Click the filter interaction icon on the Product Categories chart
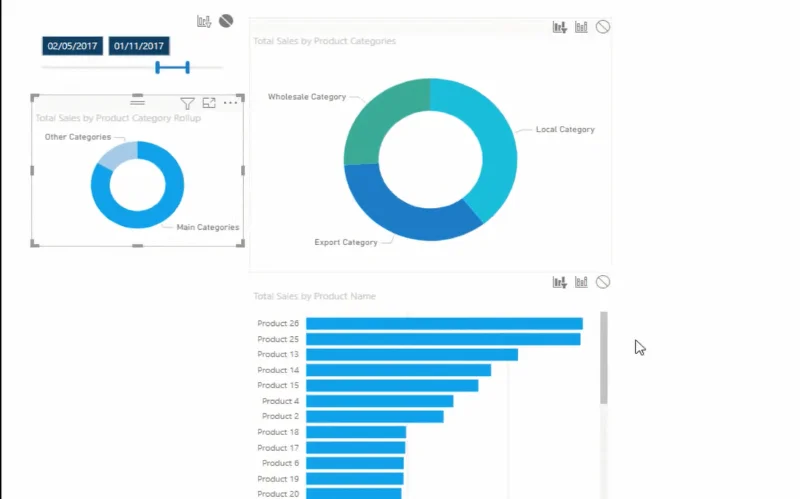The height and width of the screenshot is (499, 800). (560, 27)
